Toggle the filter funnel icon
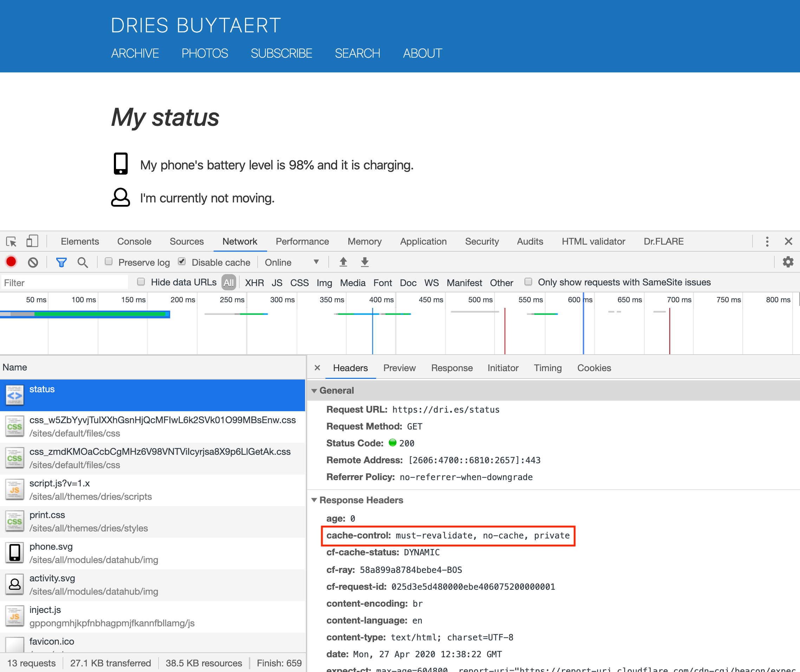The width and height of the screenshot is (800, 672). pos(61,263)
